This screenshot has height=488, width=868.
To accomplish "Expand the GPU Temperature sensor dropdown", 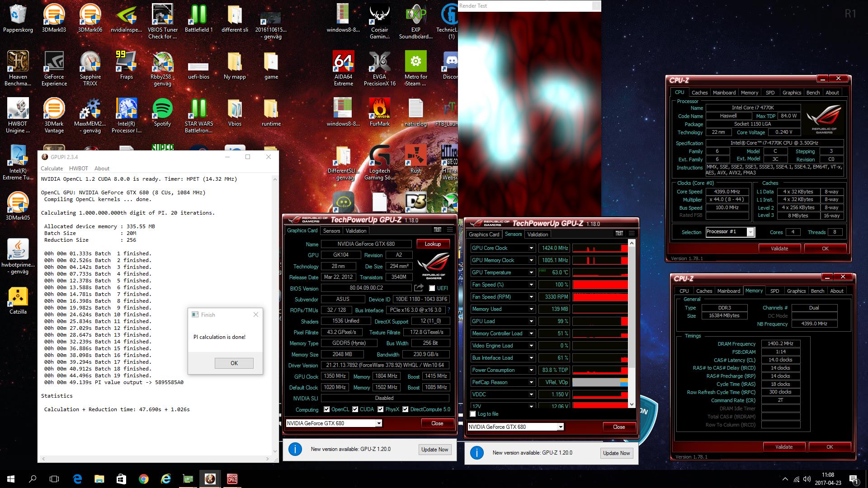I will (531, 272).
